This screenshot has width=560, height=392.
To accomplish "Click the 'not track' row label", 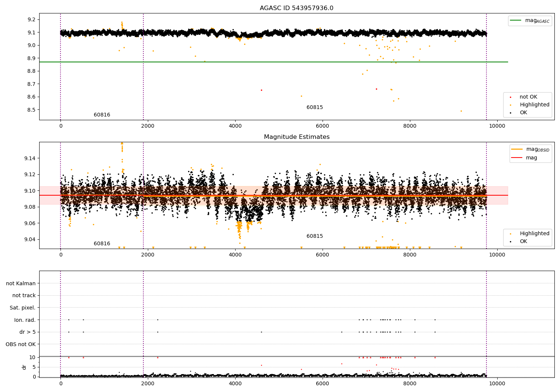I will (24, 296).
